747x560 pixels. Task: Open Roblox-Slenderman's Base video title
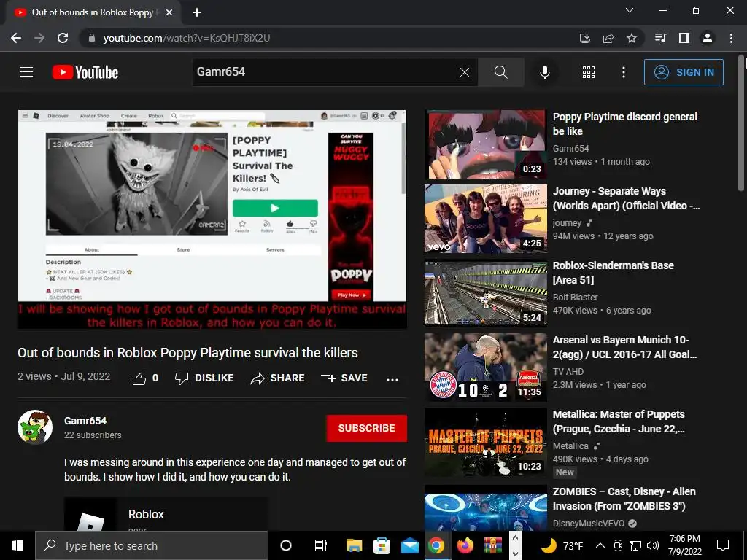pyautogui.click(x=613, y=273)
